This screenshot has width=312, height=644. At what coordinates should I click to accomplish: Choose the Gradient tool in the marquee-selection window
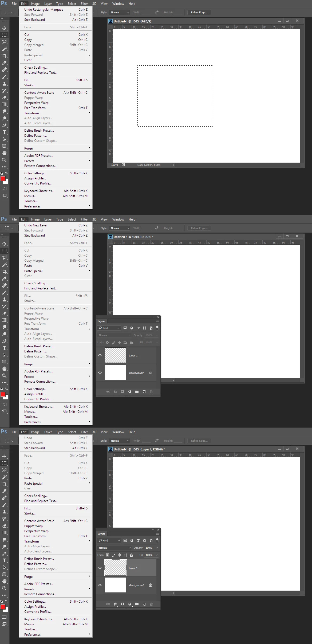[4, 104]
